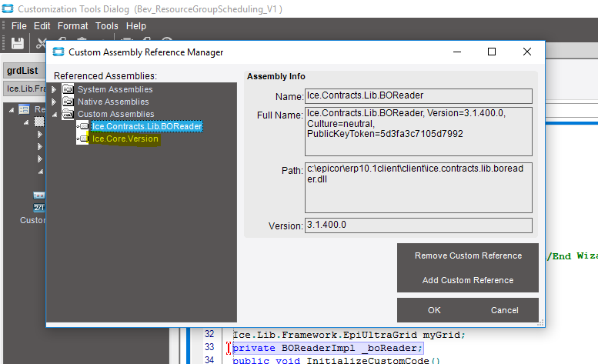Screen dimensions: 598x364
Task: Click the Custom Assembly Reference Manager title icon
Action: pos(58,52)
